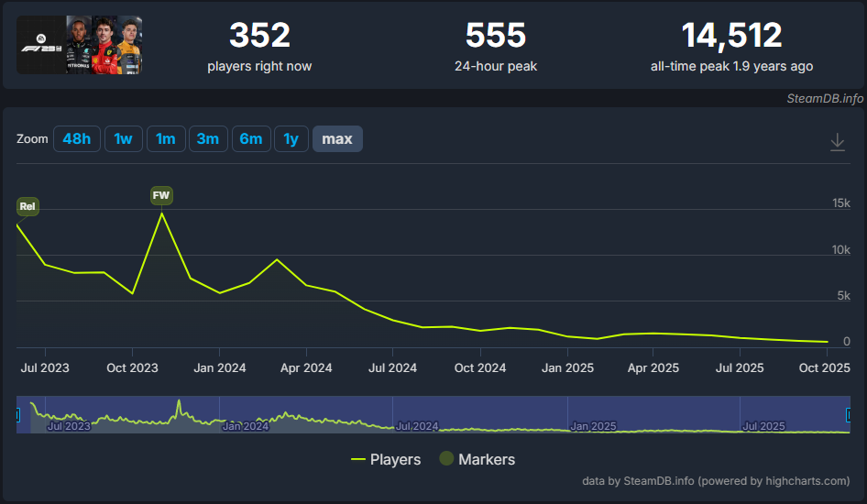
Task: Click the 15k y-axis label
Action: 841,203
